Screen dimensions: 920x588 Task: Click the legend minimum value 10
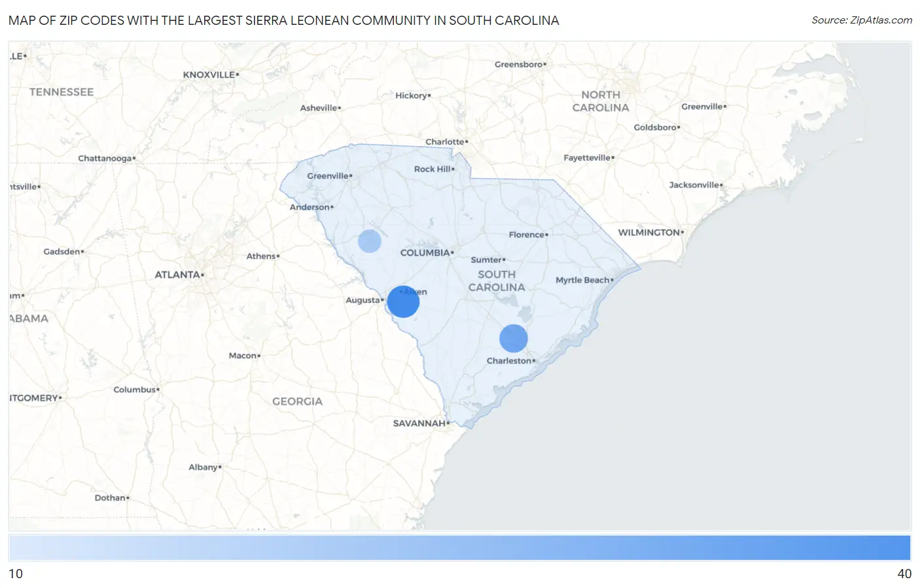tap(16, 574)
